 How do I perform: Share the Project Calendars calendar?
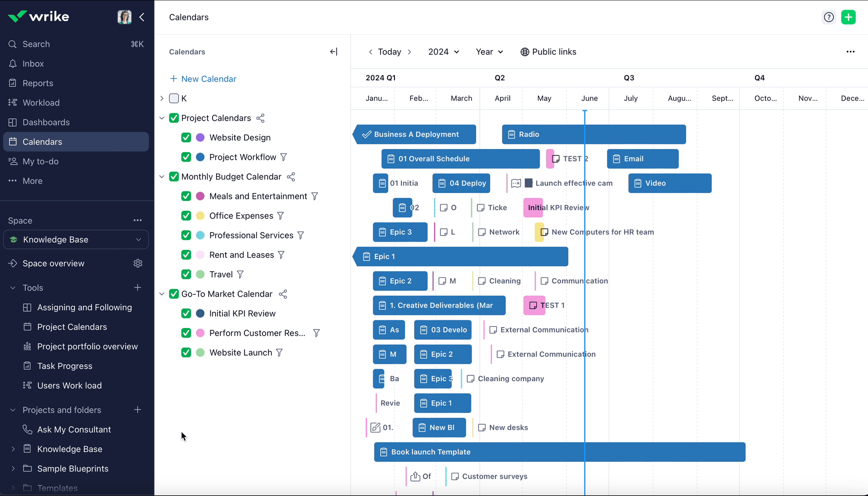[260, 118]
